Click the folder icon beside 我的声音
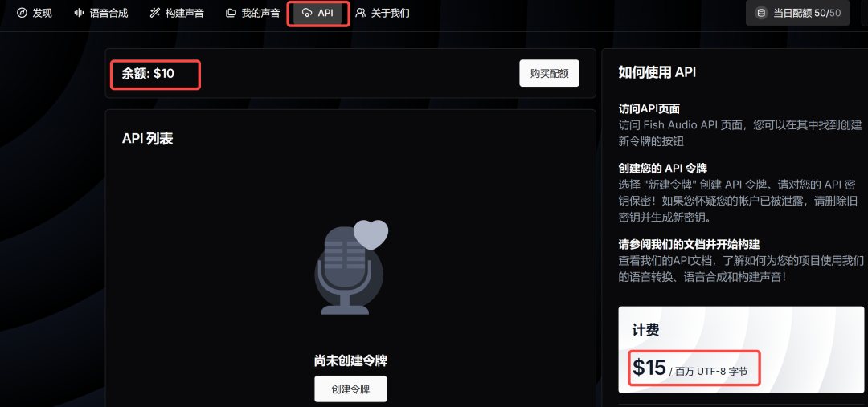This screenshot has height=407, width=868. pyautogui.click(x=231, y=13)
